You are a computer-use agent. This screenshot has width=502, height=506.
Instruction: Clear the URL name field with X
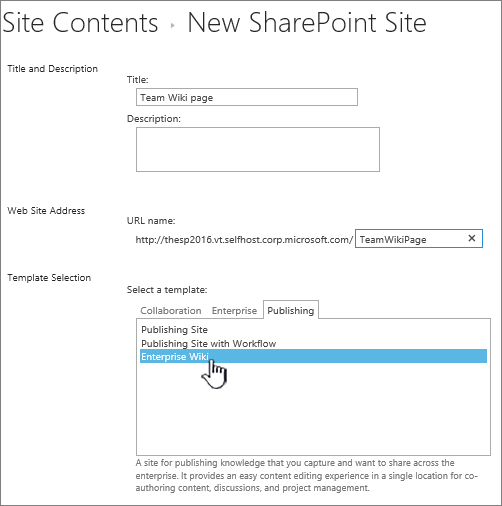(471, 238)
